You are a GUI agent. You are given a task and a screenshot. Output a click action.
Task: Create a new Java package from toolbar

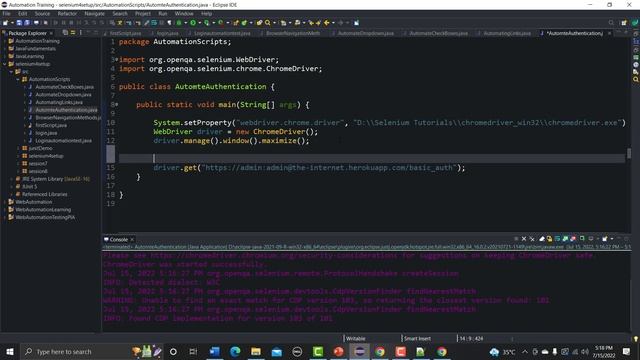[x=236, y=23]
